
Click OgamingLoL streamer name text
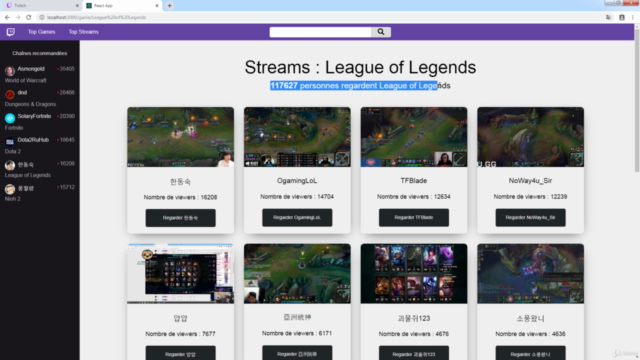pyautogui.click(x=297, y=181)
